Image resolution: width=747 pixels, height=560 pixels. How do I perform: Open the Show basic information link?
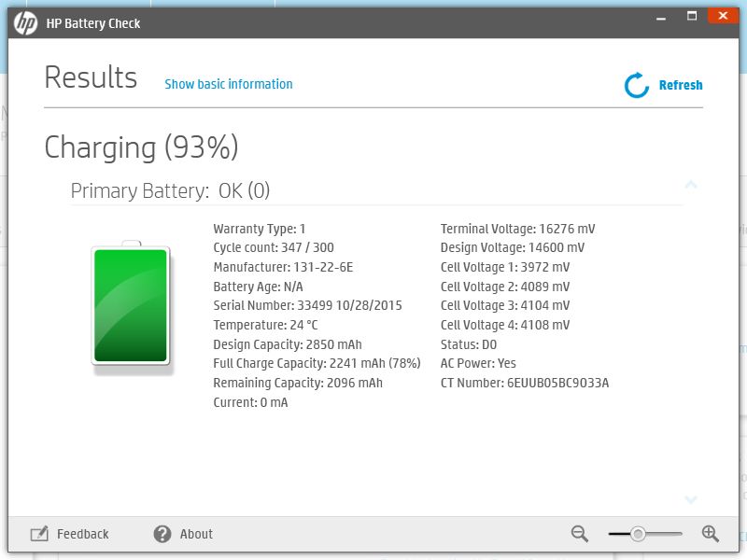pos(229,84)
